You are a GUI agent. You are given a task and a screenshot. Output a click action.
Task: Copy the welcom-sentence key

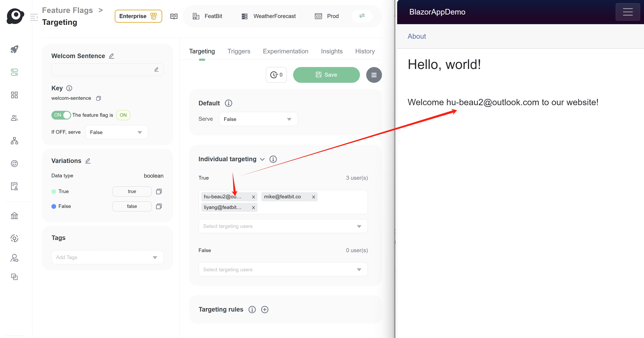(x=98, y=98)
